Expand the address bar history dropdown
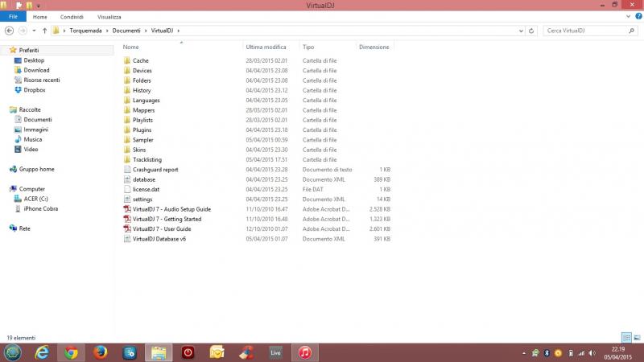The image size is (644, 362). [x=521, y=31]
